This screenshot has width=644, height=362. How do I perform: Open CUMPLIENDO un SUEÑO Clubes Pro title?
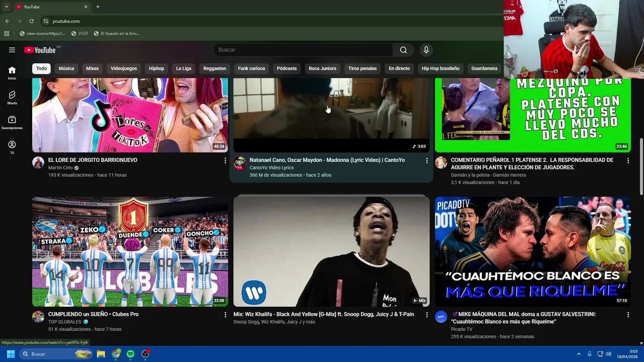[94, 314]
